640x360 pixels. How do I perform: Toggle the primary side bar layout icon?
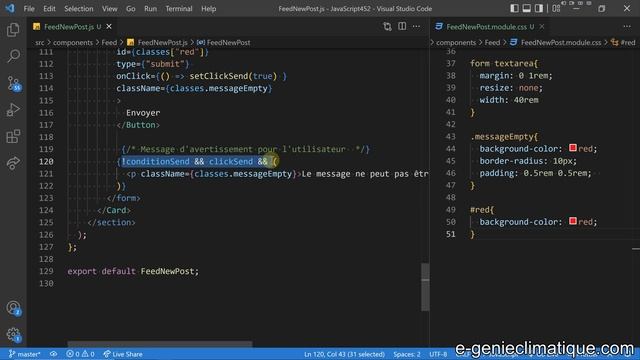515,8
